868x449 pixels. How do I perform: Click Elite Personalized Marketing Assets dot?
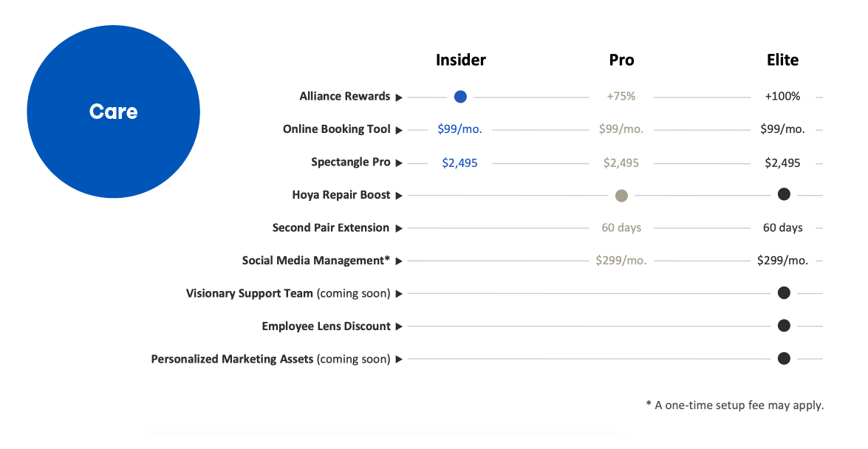pos(784,358)
